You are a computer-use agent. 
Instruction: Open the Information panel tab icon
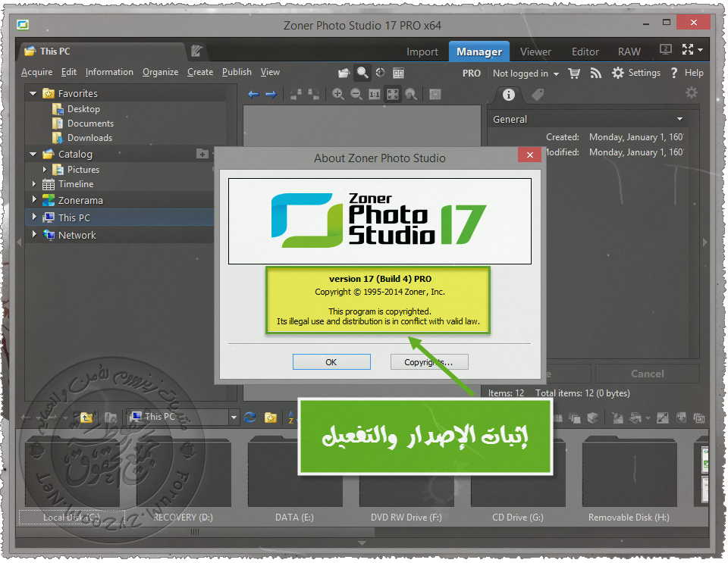(x=509, y=95)
